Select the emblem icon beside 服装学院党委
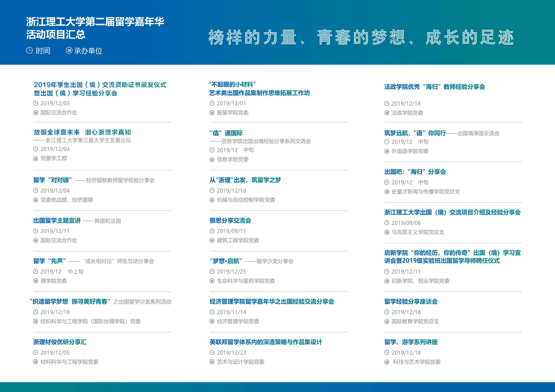 (212, 113)
